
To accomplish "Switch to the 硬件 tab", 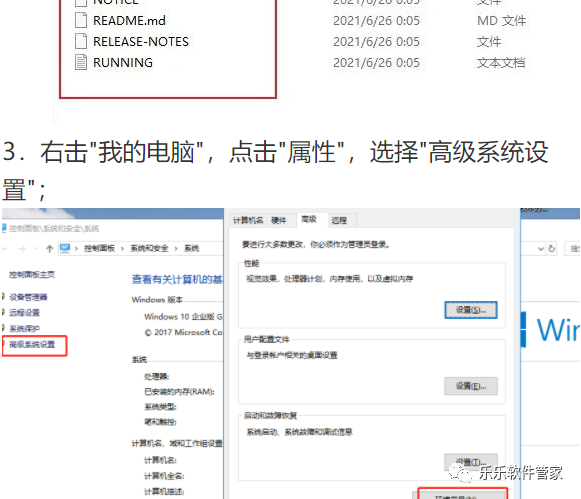I will pyautogui.click(x=279, y=220).
